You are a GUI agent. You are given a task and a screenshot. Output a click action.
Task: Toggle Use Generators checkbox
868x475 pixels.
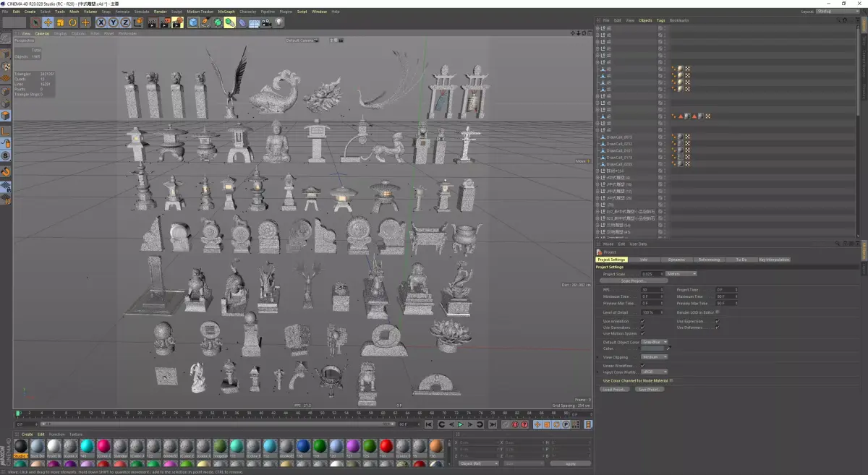tap(642, 328)
